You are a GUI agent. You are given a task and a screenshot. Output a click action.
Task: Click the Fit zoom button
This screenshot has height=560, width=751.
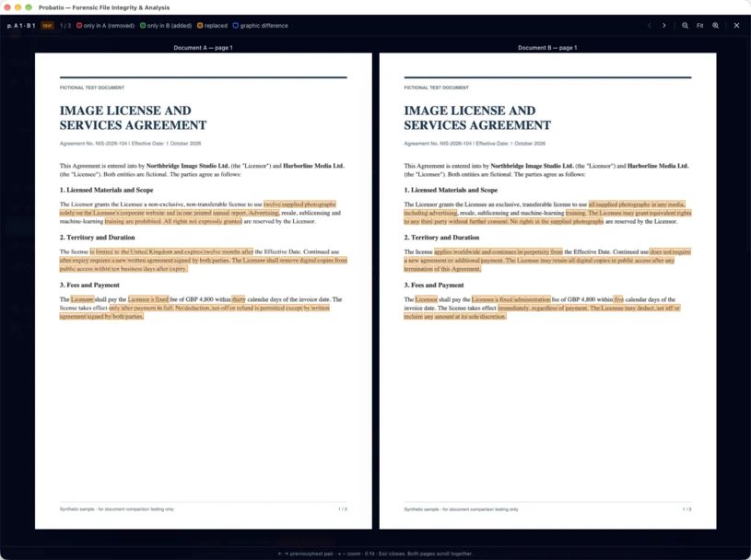[x=699, y=26]
